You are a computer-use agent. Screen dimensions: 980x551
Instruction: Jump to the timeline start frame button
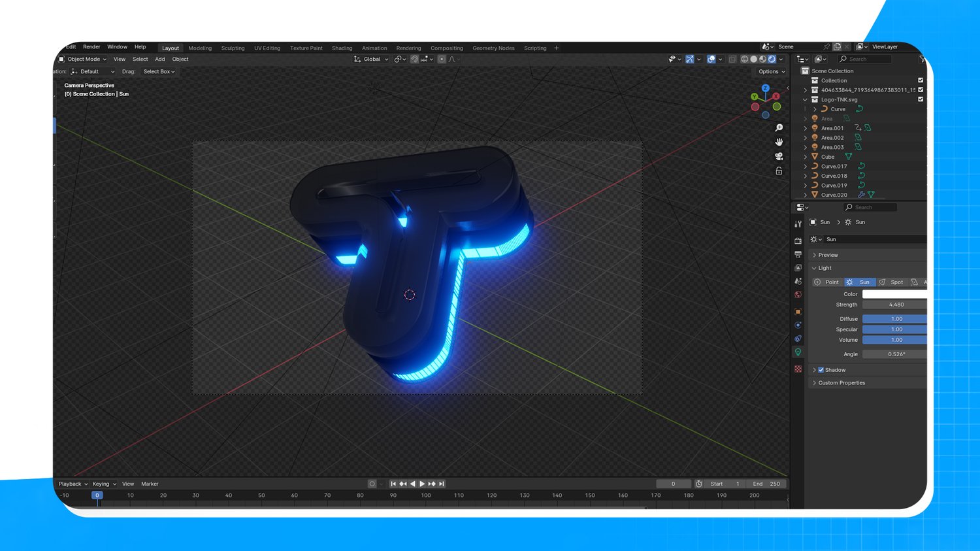393,484
